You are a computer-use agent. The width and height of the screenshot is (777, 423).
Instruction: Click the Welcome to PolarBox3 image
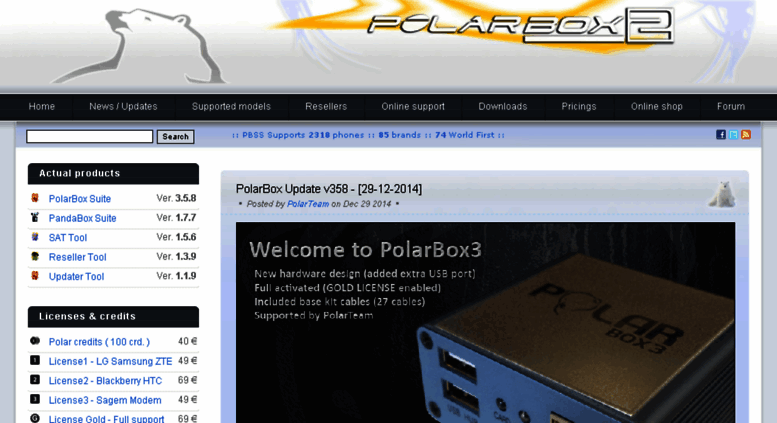coord(486,322)
